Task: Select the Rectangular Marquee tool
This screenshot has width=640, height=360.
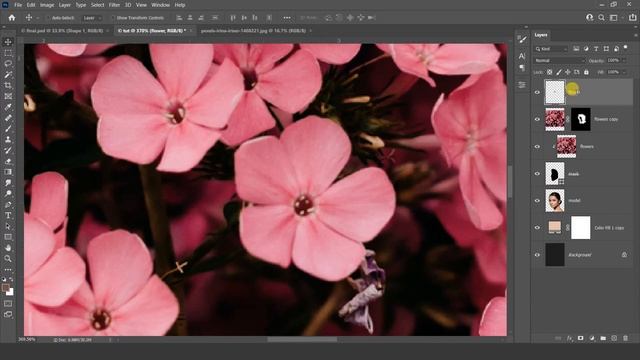Action: (x=8, y=53)
